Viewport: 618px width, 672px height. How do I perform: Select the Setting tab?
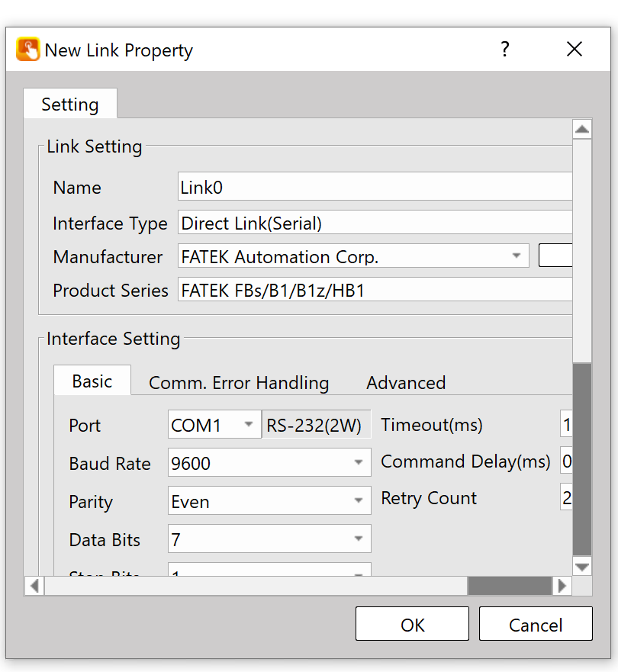tap(70, 104)
